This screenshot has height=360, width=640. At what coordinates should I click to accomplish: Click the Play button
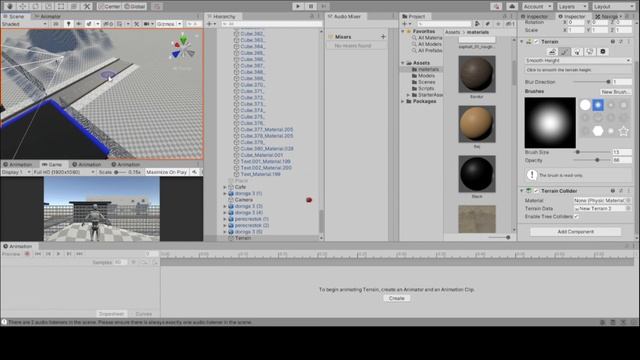pyautogui.click(x=298, y=7)
